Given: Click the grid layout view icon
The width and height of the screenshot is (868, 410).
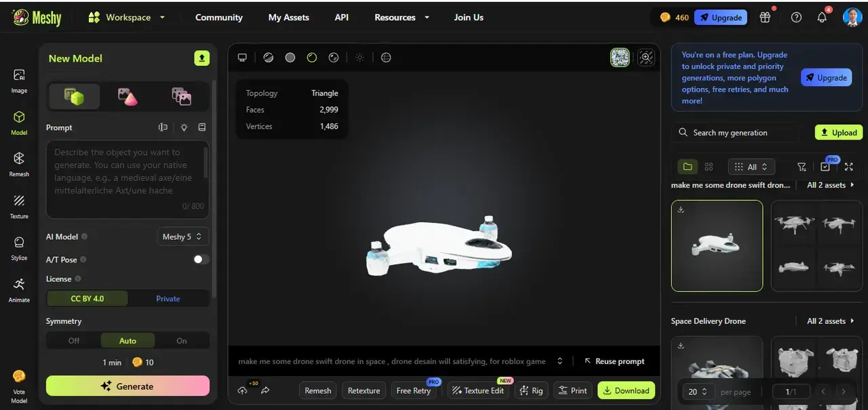Looking at the screenshot, I should pyautogui.click(x=708, y=167).
